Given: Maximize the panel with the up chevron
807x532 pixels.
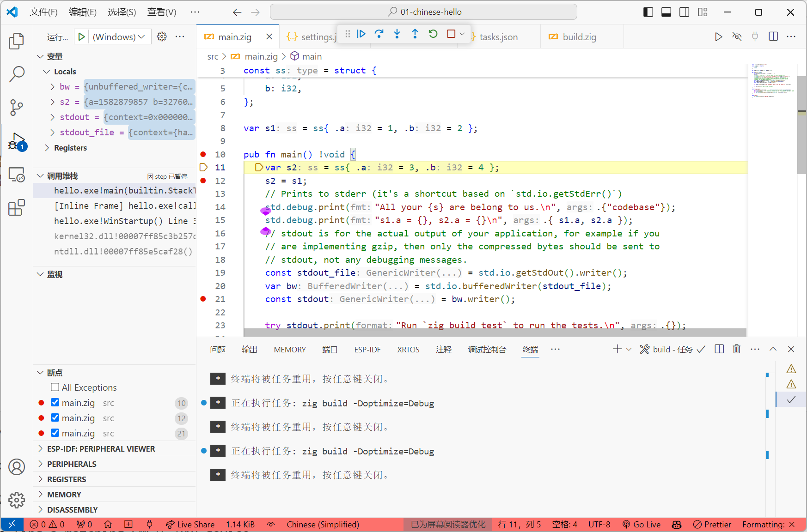Looking at the screenshot, I should (773, 349).
